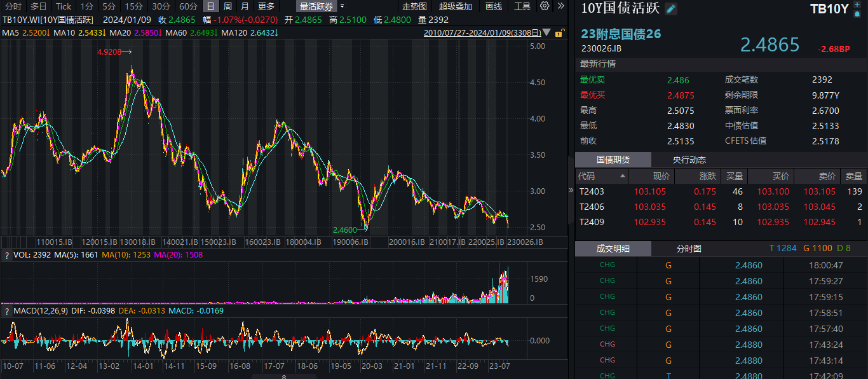Switch to the 分时图 tab
Viewport: 868px width, 379px height.
coord(689,249)
